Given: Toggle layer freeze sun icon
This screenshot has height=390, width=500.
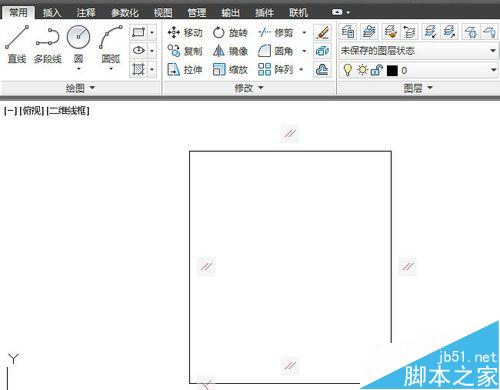Looking at the screenshot, I should pos(362,70).
